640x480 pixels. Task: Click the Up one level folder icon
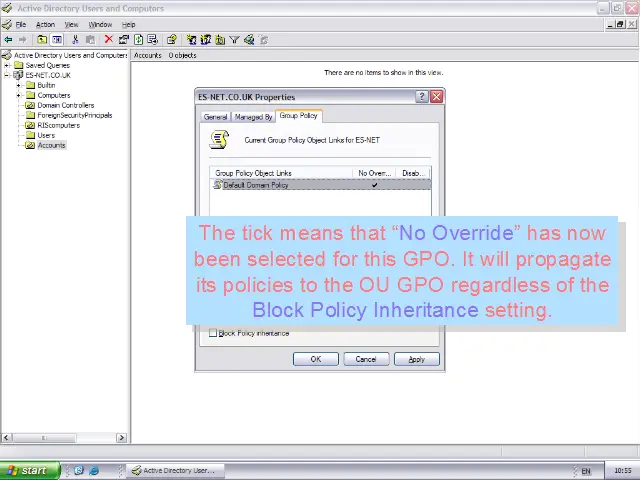tap(42, 40)
